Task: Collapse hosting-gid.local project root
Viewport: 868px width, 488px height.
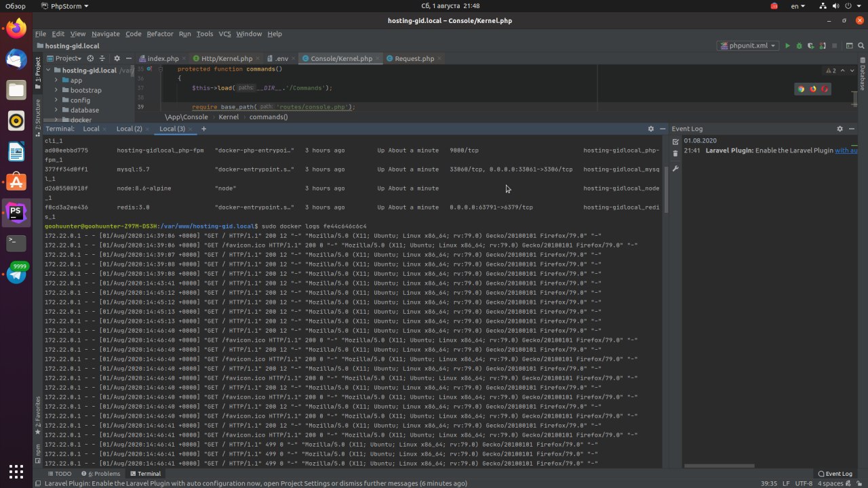Action: 48,70
